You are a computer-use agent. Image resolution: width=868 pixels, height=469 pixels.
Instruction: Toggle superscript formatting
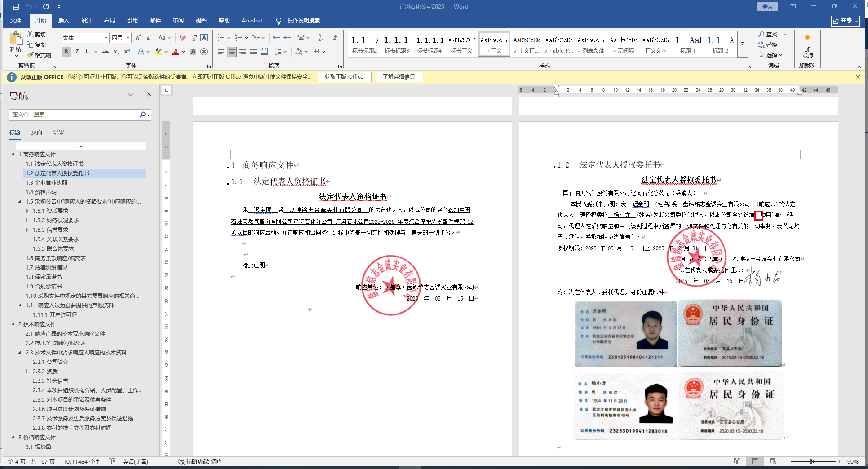coord(127,52)
